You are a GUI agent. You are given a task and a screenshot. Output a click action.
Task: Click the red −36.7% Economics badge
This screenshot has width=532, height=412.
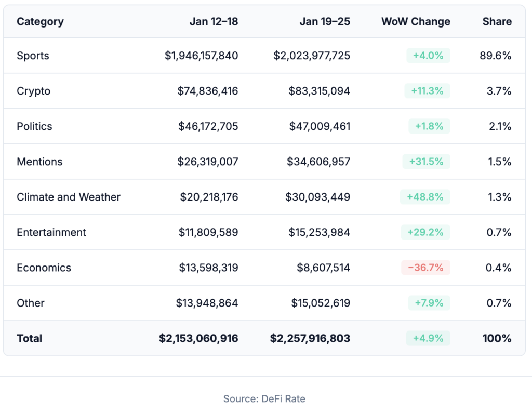[x=425, y=268]
